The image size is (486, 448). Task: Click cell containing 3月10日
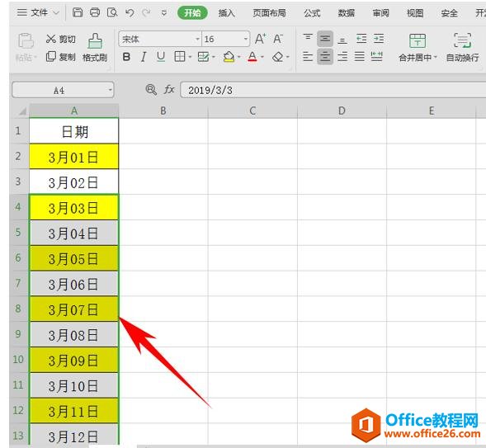pyautogui.click(x=73, y=385)
